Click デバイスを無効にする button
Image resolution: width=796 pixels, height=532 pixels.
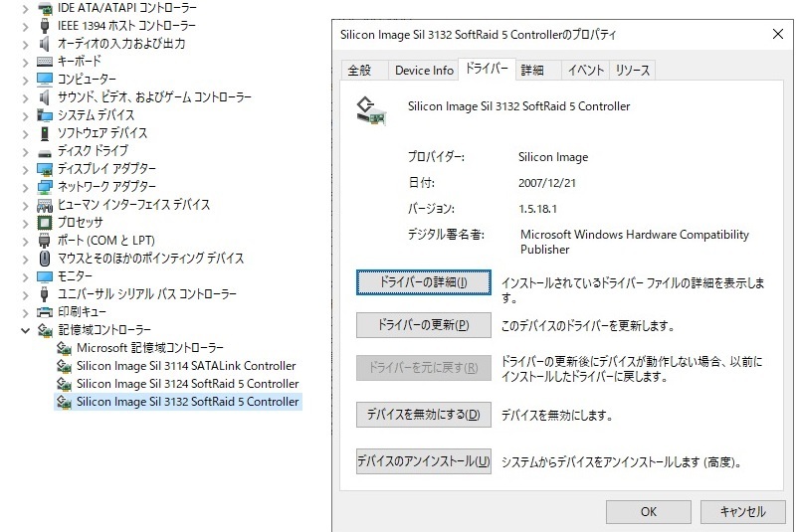coord(424,415)
